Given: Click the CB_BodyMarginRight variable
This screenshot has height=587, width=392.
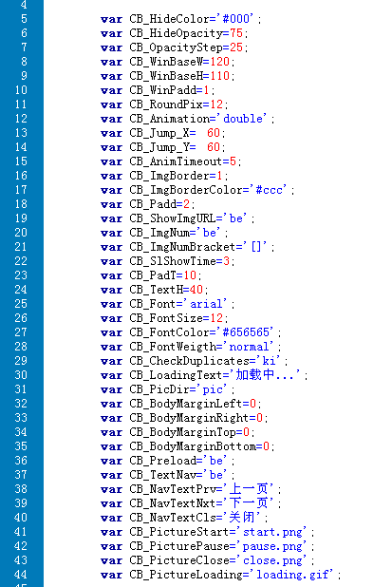Looking at the screenshot, I should click(x=189, y=418).
